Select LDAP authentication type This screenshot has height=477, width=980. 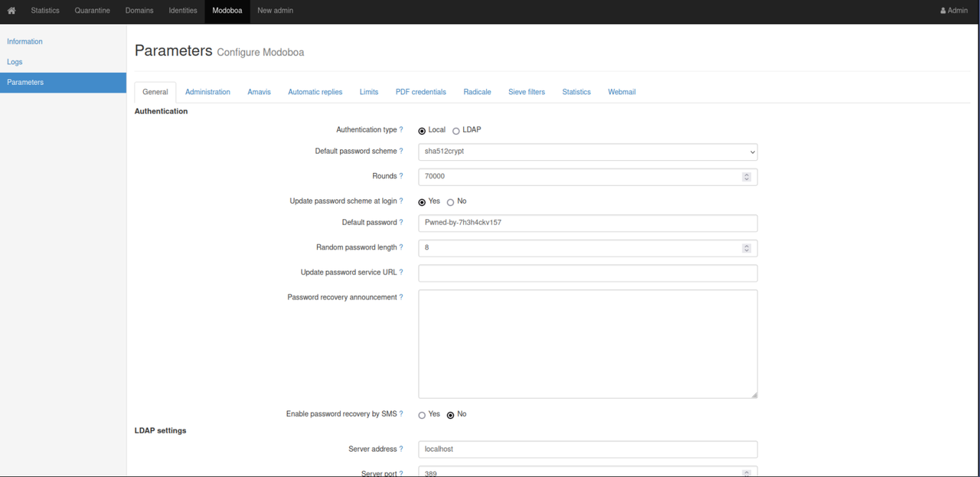click(456, 131)
